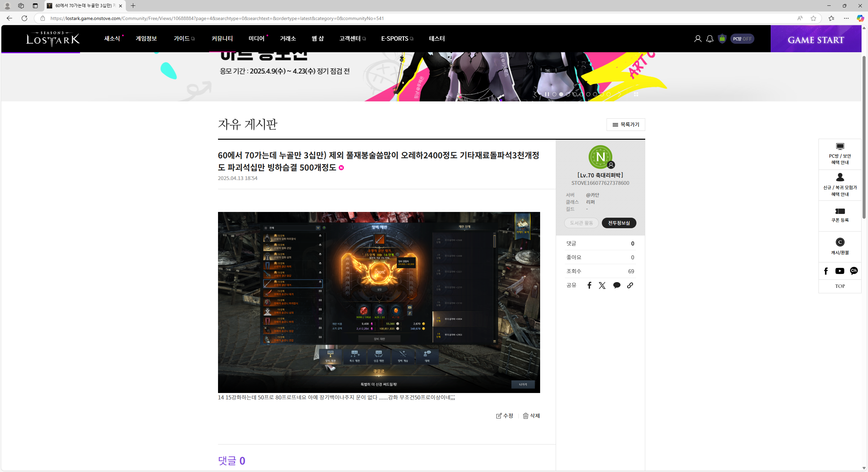
Task: Click the browser profile icon in title bar
Action: point(7,6)
